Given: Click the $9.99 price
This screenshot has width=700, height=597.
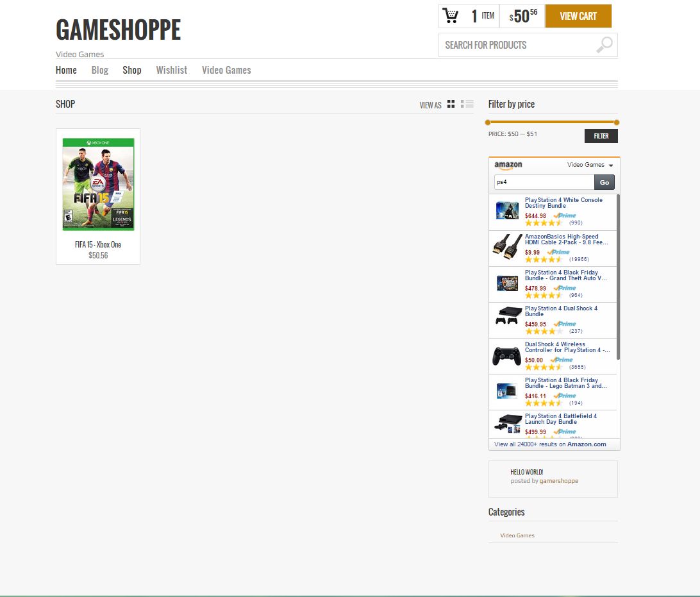Looking at the screenshot, I should click(x=532, y=252).
